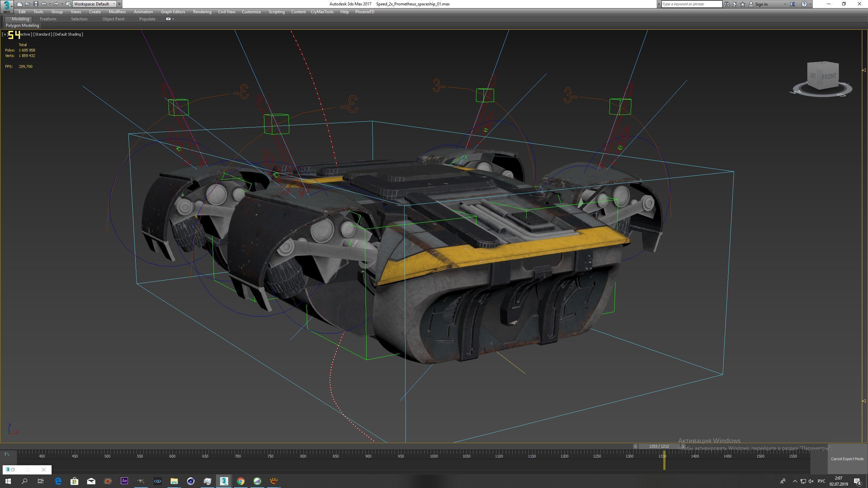Open the Modifiers menu

(117, 12)
